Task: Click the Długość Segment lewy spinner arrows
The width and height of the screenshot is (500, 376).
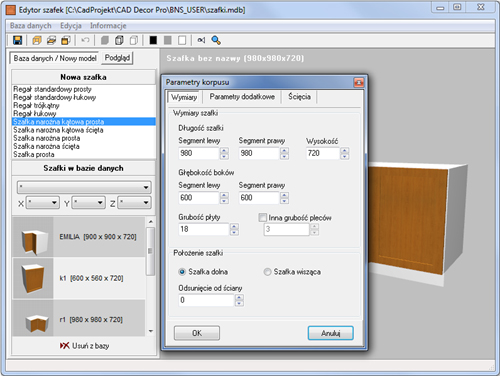Action: pos(224,153)
